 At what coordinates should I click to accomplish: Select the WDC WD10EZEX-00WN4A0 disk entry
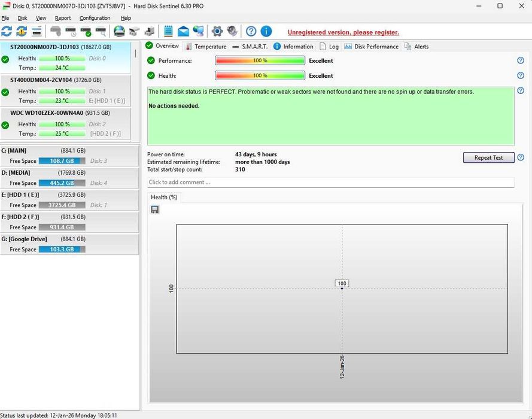65,123
